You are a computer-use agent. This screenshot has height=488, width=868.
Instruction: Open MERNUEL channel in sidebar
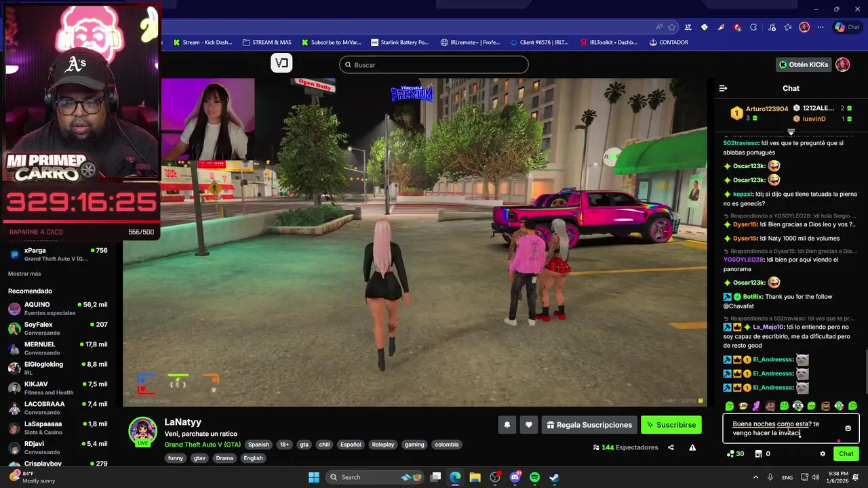pyautogui.click(x=58, y=348)
